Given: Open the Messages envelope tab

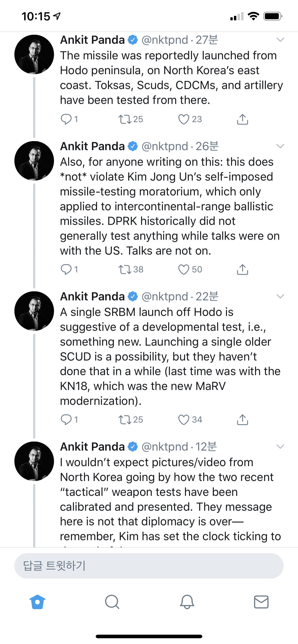Looking at the screenshot, I should 261,602.
